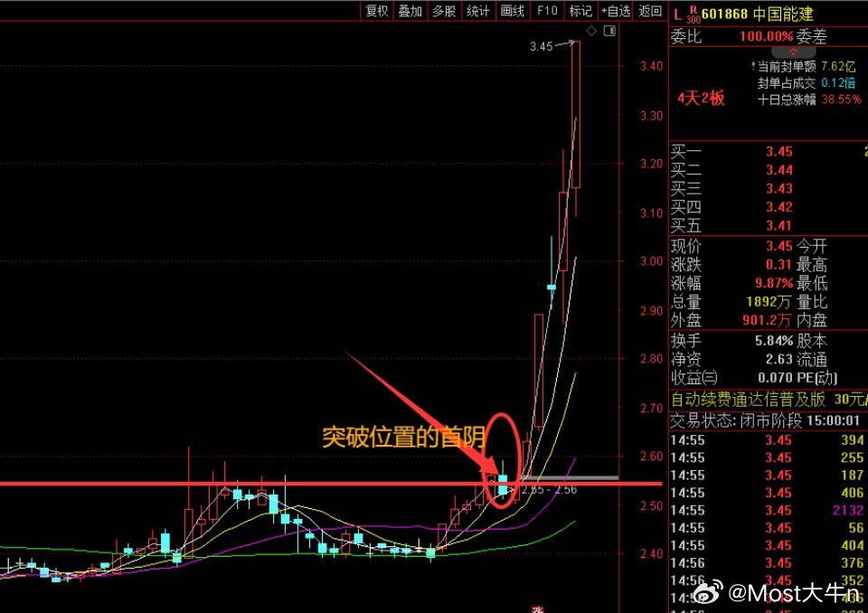
Task: Click the 3.45 high price label on chart
Action: point(541,46)
